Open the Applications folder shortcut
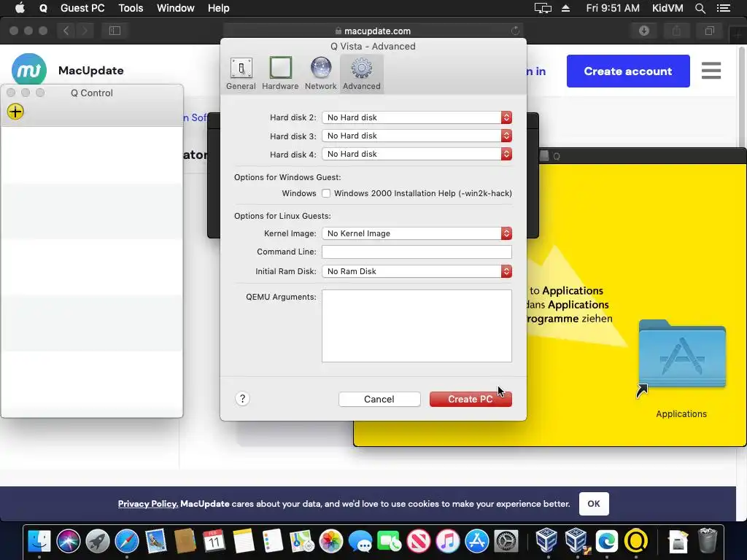The width and height of the screenshot is (747, 560). [682, 355]
